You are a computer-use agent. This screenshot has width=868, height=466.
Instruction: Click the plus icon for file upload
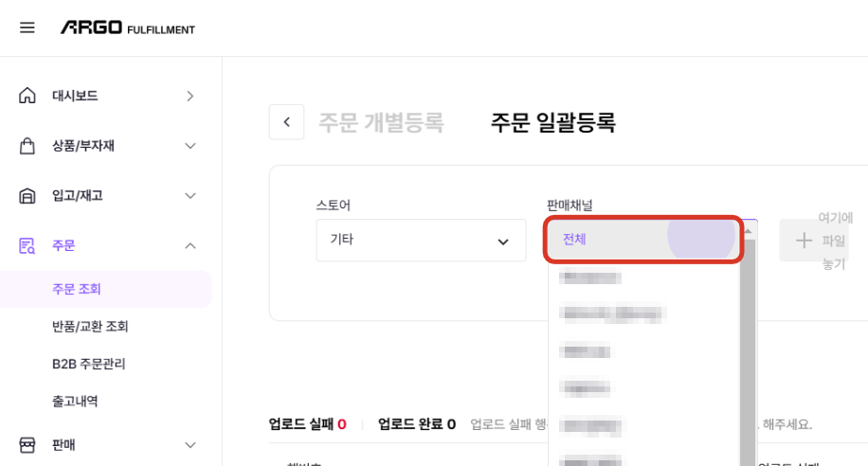pos(804,241)
